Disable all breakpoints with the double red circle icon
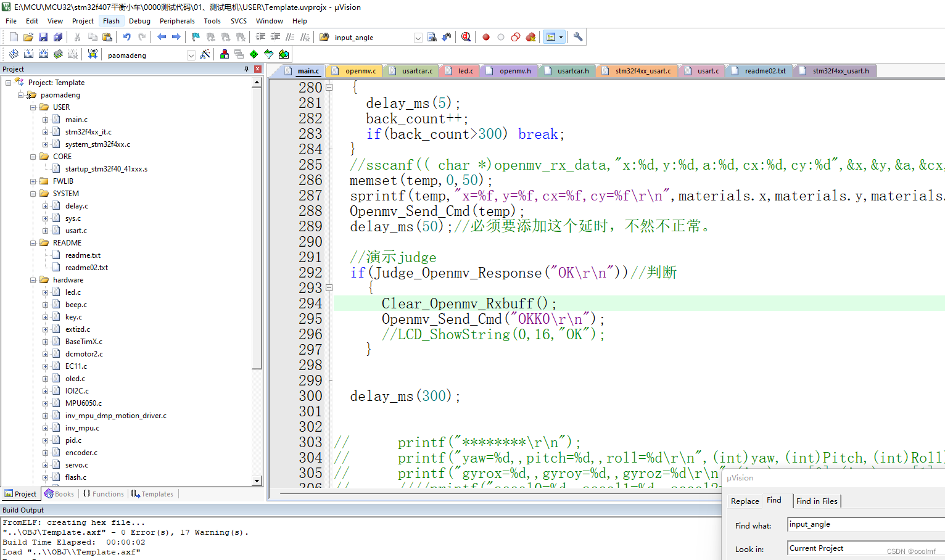 [x=516, y=37]
